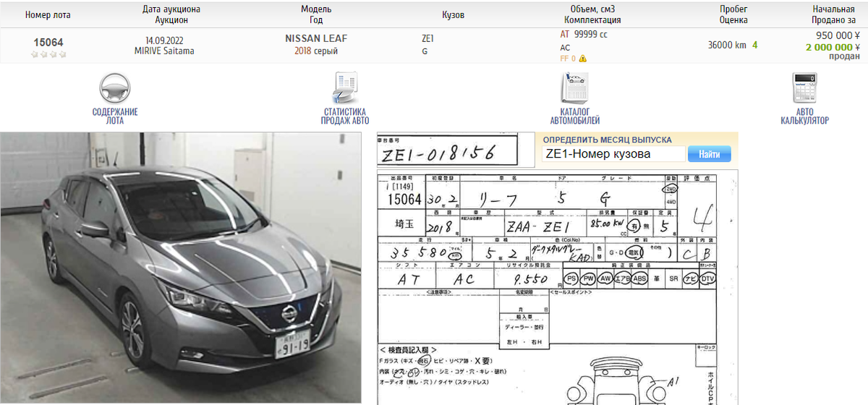Open the auto calculator icon
The width and height of the screenshot is (868, 405).
pyautogui.click(x=804, y=88)
